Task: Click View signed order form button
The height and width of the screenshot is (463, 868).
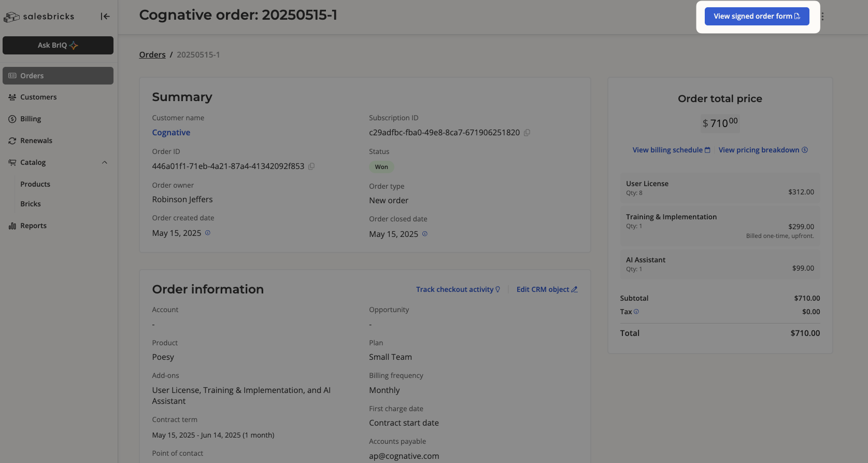Action: [x=757, y=16]
